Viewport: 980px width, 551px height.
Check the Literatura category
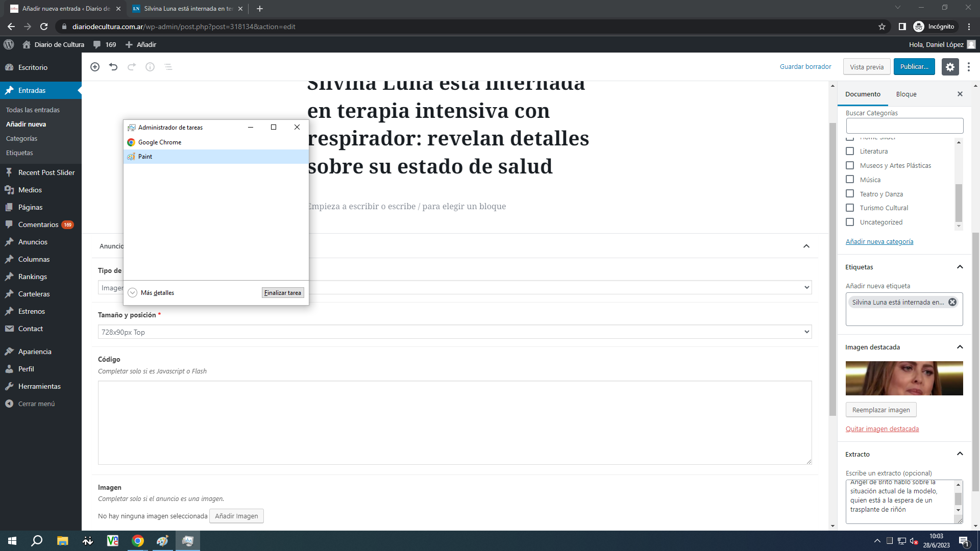(850, 151)
